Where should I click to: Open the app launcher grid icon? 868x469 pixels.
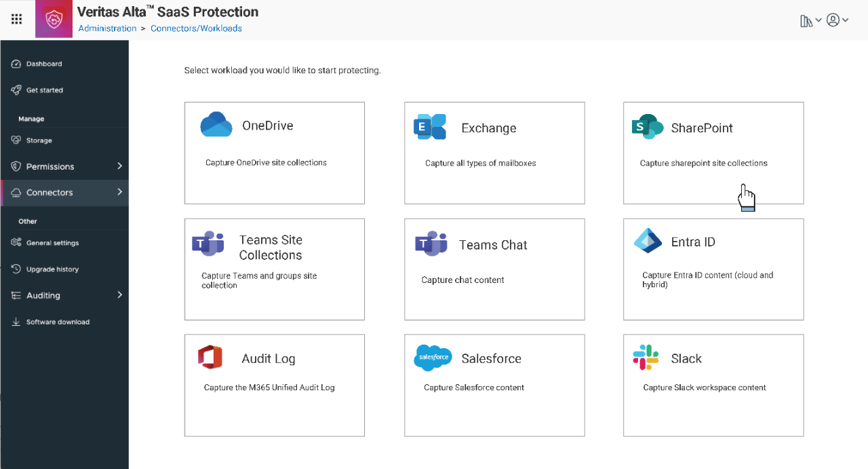(x=17, y=19)
